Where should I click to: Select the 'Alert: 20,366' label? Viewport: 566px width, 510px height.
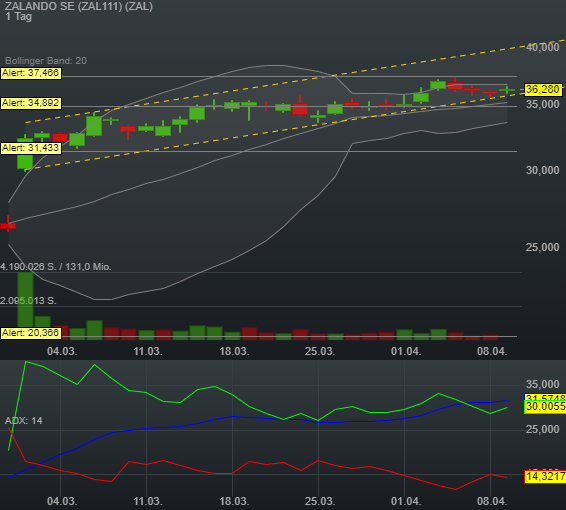31,333
